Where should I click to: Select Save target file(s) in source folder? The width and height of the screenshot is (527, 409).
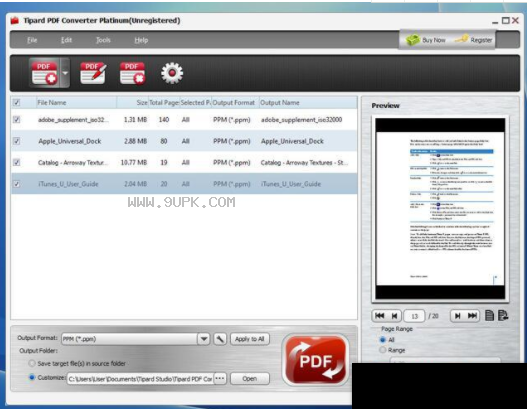click(32, 363)
